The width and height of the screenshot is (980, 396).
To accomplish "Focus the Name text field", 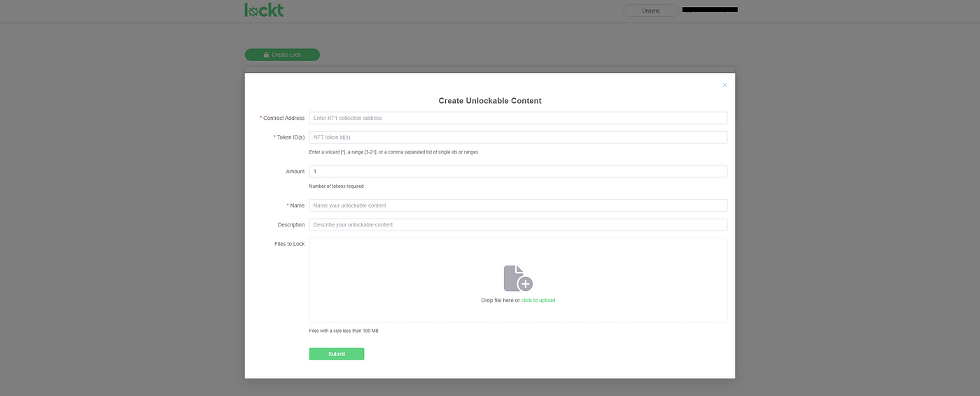I will click(518, 205).
